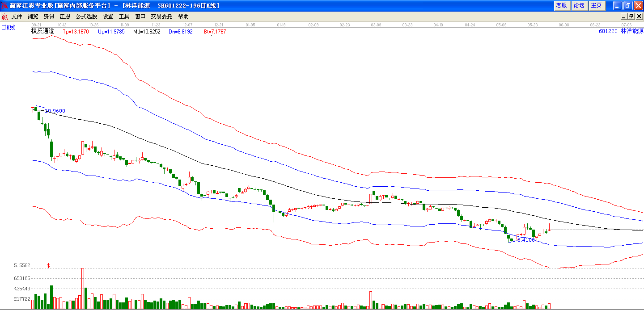Click the 10-26 date marker
Screen dimensions: 644x310
point(93,25)
